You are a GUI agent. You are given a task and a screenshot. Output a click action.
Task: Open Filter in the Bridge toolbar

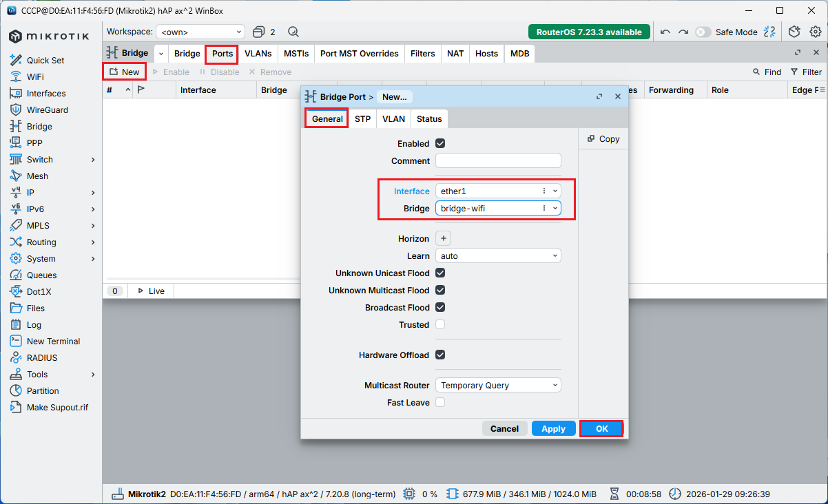coord(806,72)
